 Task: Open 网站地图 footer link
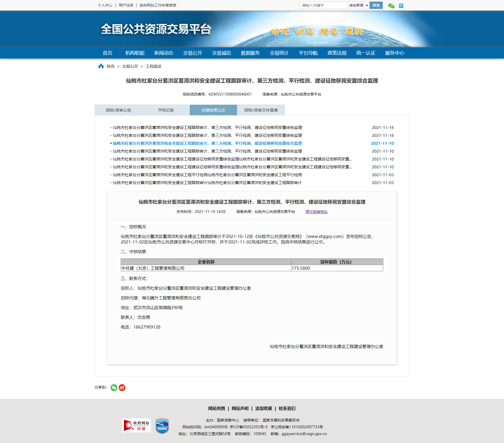(x=217, y=408)
